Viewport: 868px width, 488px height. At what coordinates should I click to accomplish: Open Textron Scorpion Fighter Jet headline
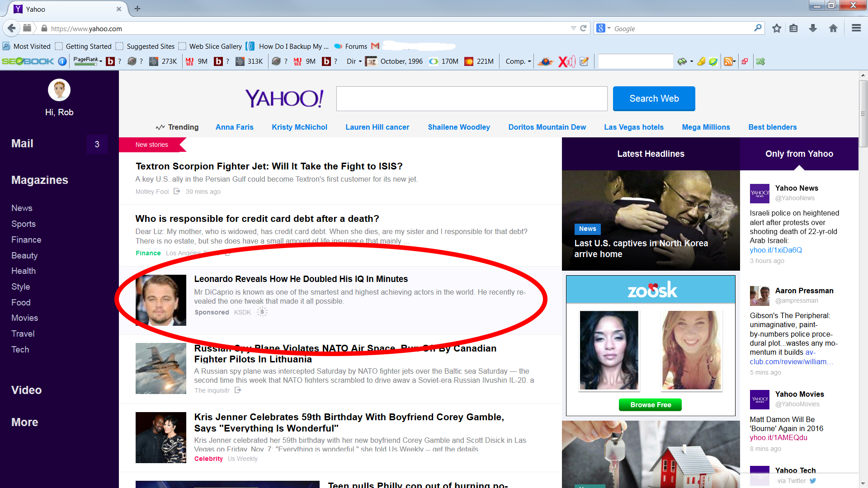coord(269,166)
